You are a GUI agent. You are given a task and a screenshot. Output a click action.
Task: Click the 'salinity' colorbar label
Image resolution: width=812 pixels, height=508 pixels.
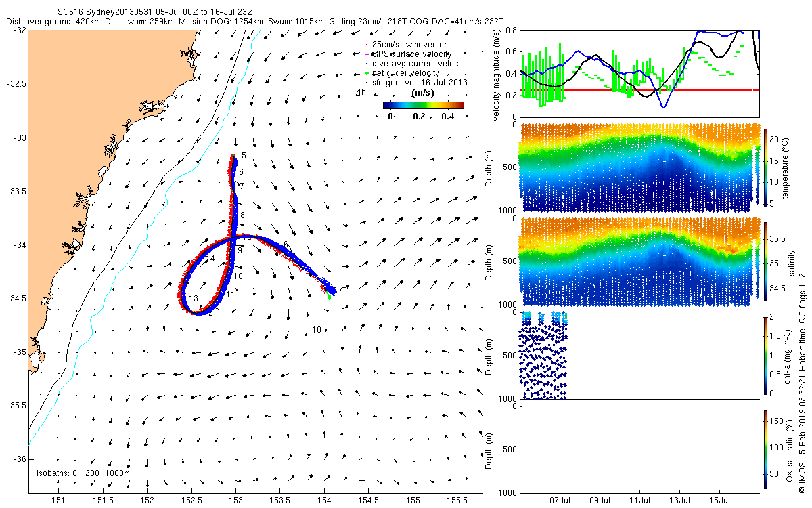click(x=790, y=262)
